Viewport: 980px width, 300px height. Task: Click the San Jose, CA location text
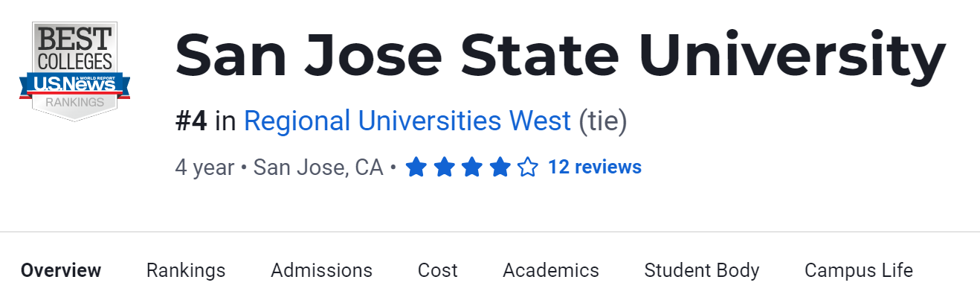[x=318, y=167]
